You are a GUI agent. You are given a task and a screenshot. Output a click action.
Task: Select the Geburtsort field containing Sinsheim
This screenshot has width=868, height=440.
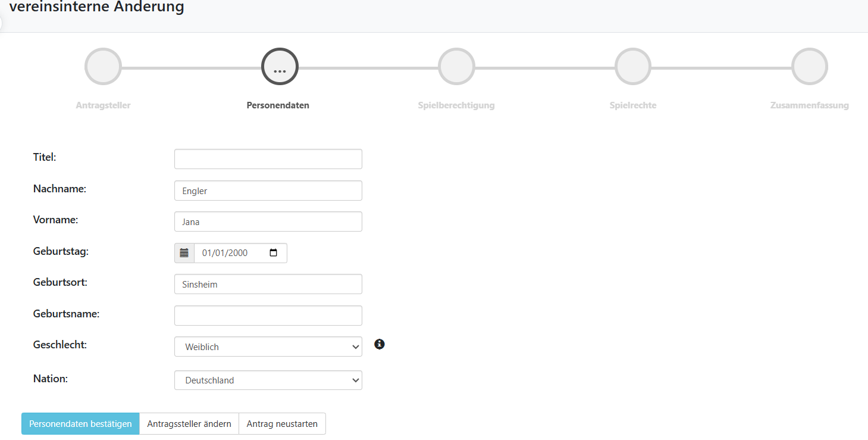point(268,284)
